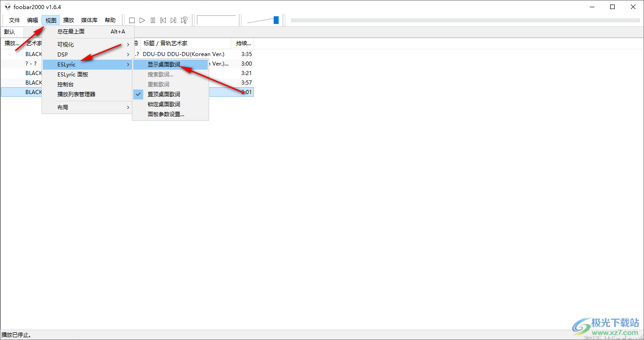Close the foobar2000 window

pyautogui.click(x=633, y=7)
